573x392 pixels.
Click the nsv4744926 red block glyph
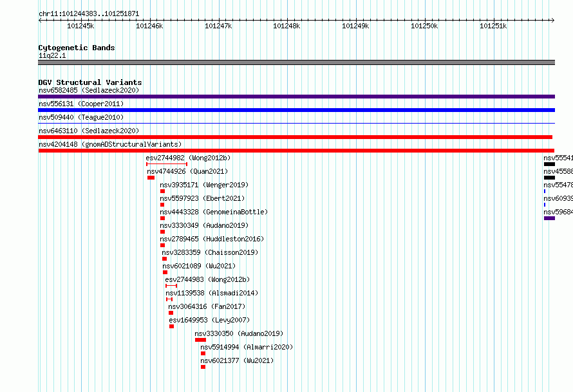point(151,178)
